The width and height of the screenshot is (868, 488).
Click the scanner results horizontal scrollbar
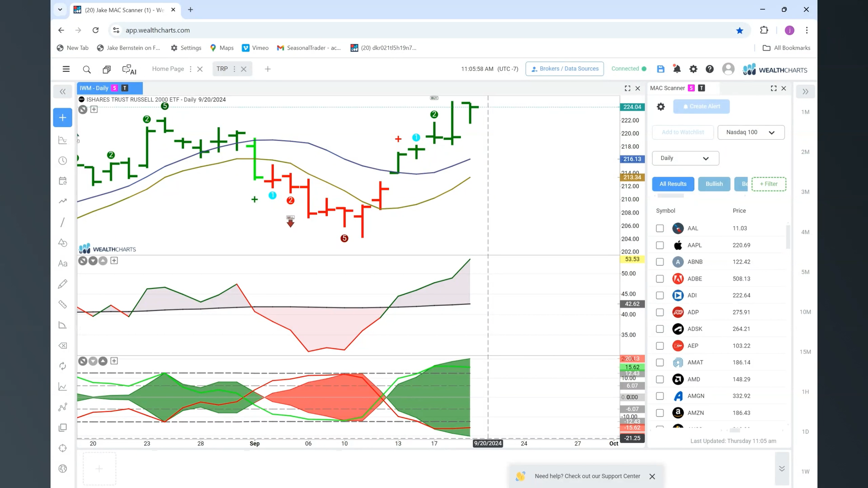point(735,430)
